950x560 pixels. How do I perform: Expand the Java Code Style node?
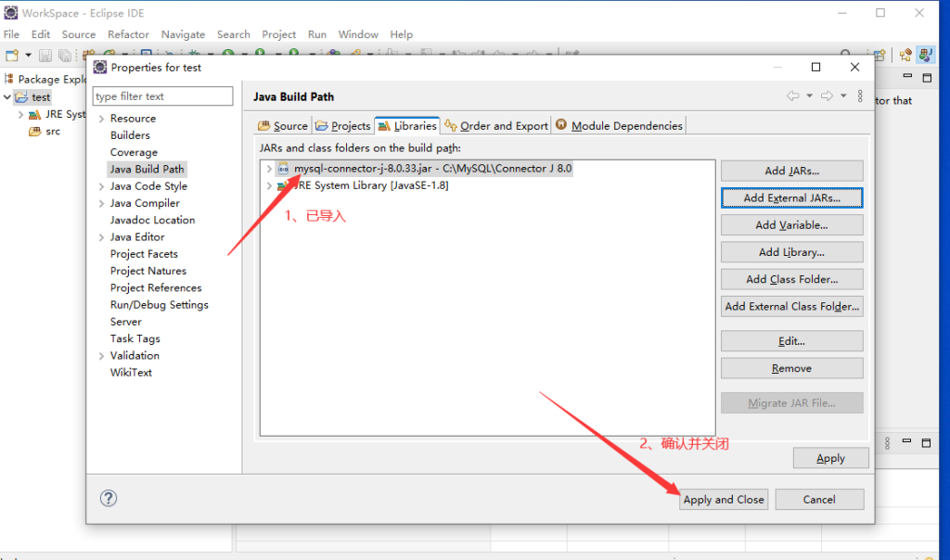[101, 186]
